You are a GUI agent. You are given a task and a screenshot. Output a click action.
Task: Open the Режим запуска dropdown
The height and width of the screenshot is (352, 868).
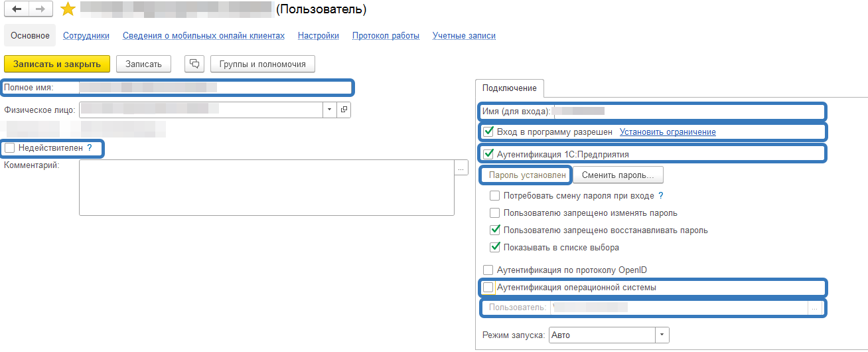[662, 335]
